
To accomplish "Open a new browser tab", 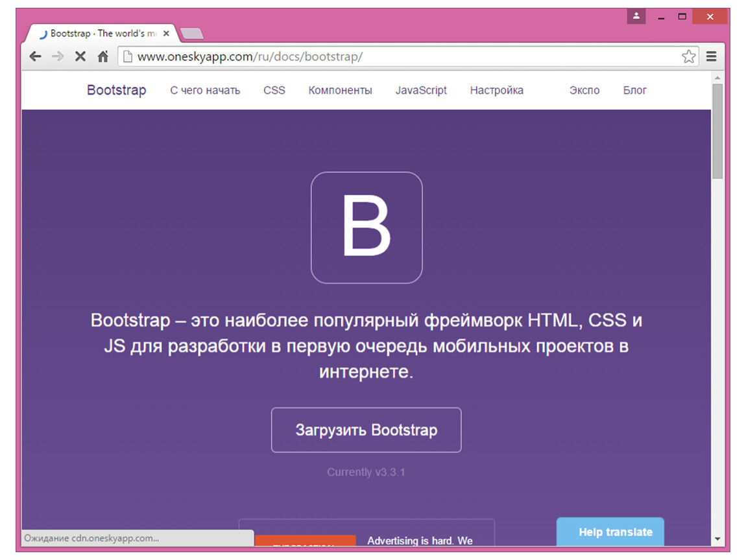I will pos(191,34).
